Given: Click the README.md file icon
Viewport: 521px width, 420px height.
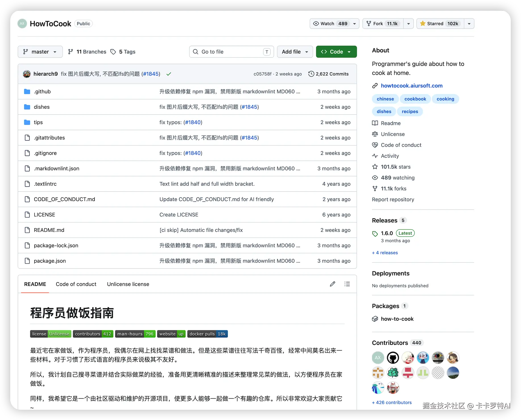Looking at the screenshot, I should click(27, 230).
